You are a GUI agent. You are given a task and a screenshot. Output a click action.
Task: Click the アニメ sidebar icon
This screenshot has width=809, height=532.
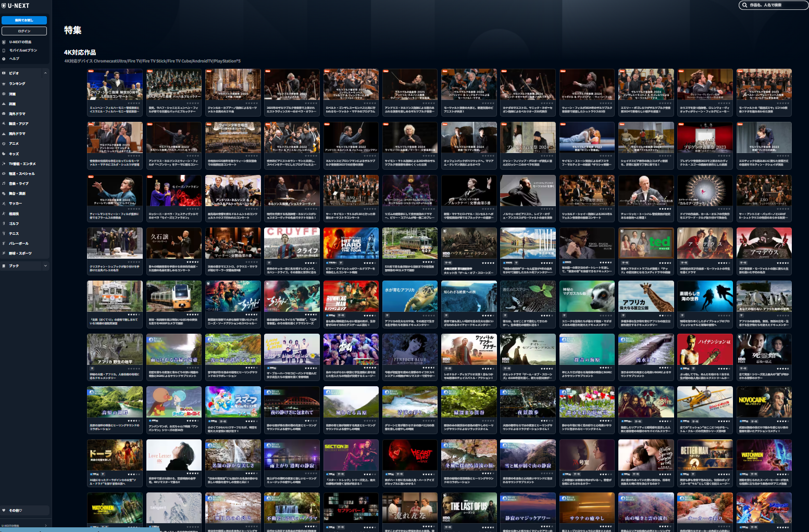coord(4,144)
